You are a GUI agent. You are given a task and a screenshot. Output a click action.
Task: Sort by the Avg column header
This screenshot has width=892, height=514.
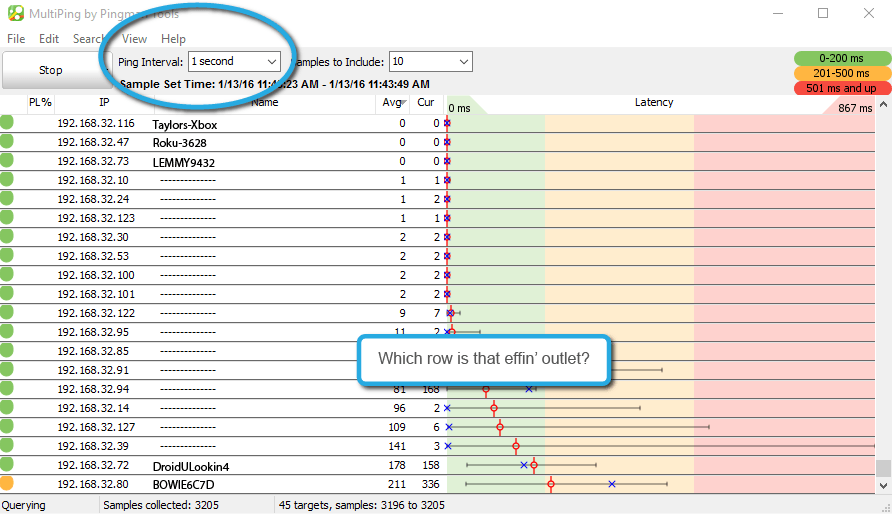391,102
